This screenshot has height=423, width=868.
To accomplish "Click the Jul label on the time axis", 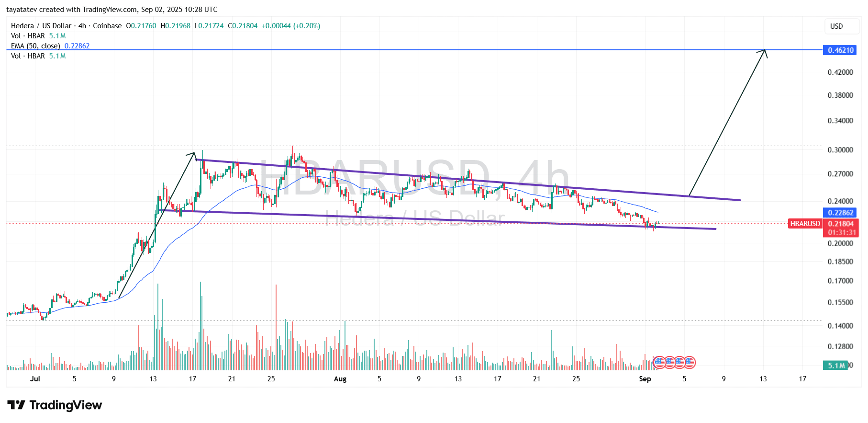I will coord(35,379).
